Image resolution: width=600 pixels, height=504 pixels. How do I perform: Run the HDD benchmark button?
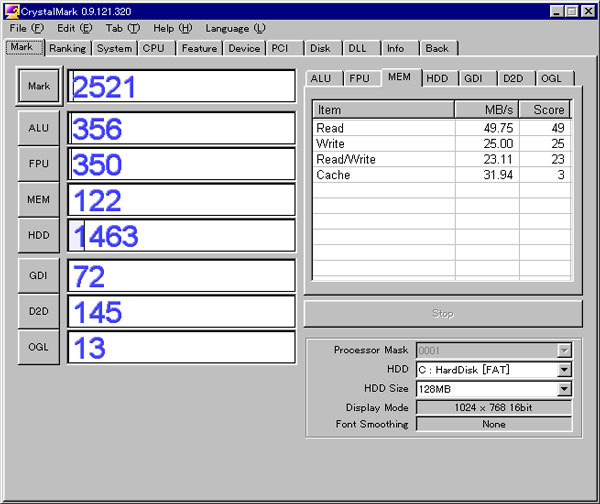click(x=39, y=235)
